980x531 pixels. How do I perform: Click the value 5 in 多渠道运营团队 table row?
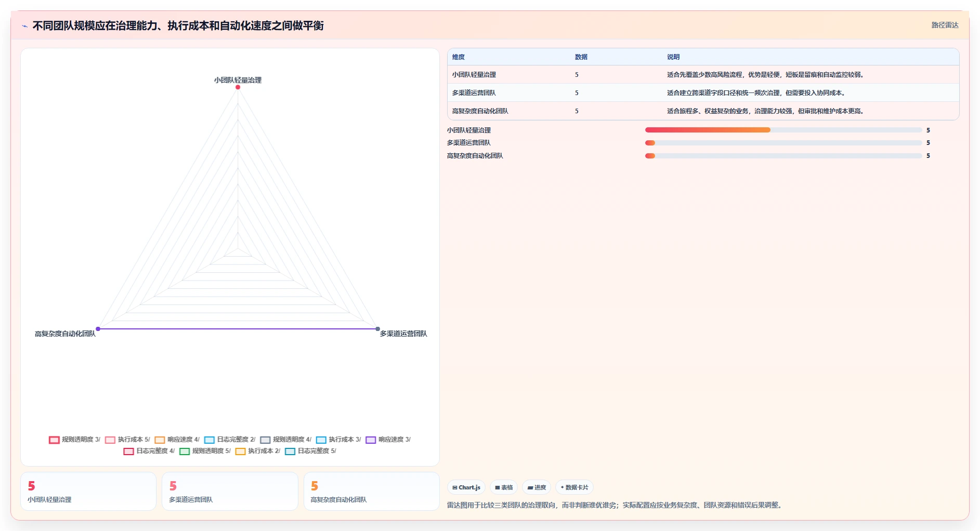click(x=577, y=93)
